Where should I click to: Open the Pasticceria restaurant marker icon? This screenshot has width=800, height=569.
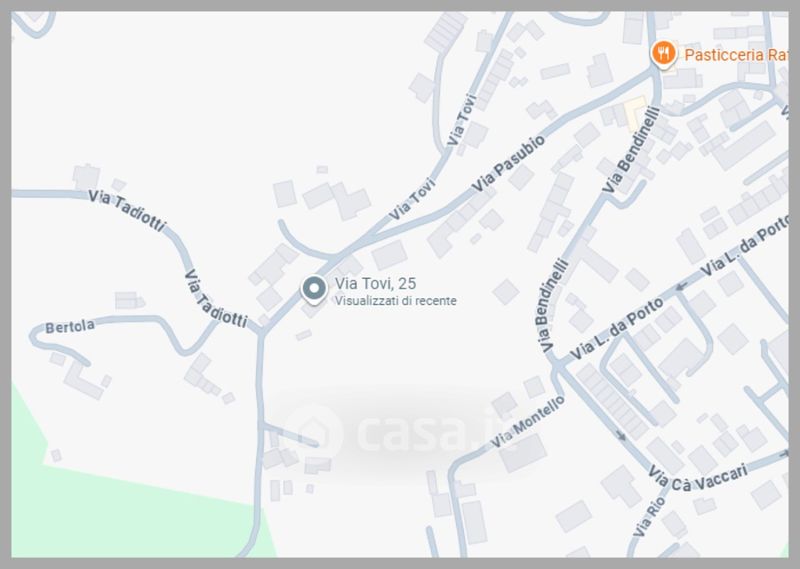pos(663,54)
